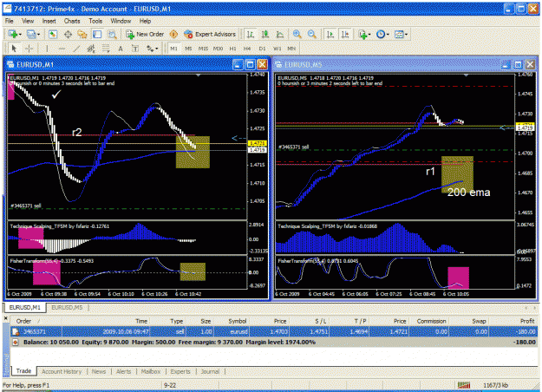Expand the Indicators dropdown arrow

(369, 35)
